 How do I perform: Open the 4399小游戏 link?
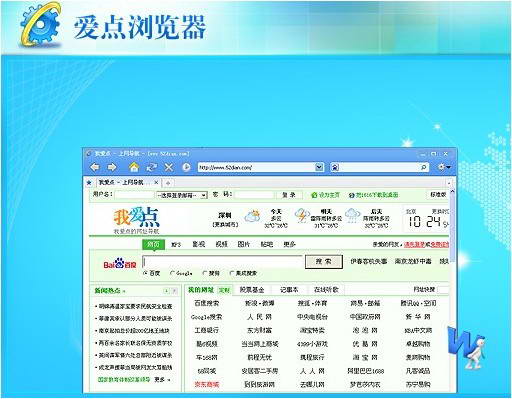pos(312,344)
